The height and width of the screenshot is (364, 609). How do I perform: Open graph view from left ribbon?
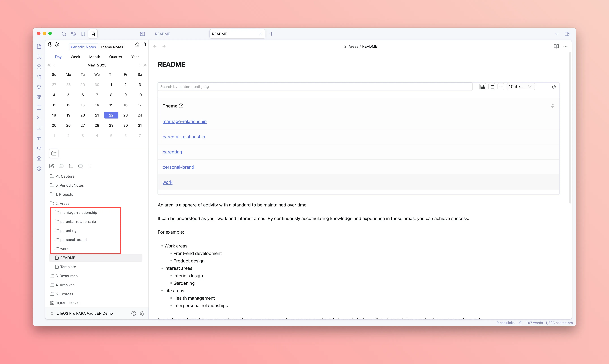pyautogui.click(x=39, y=87)
